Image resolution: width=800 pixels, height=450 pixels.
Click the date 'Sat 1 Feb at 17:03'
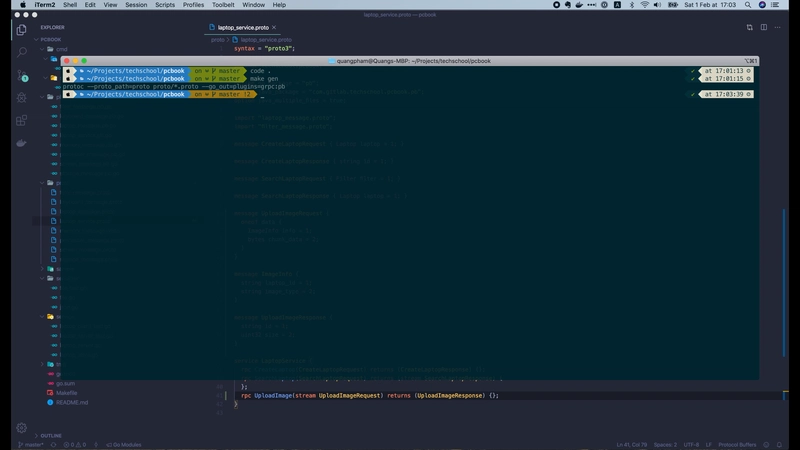click(710, 5)
